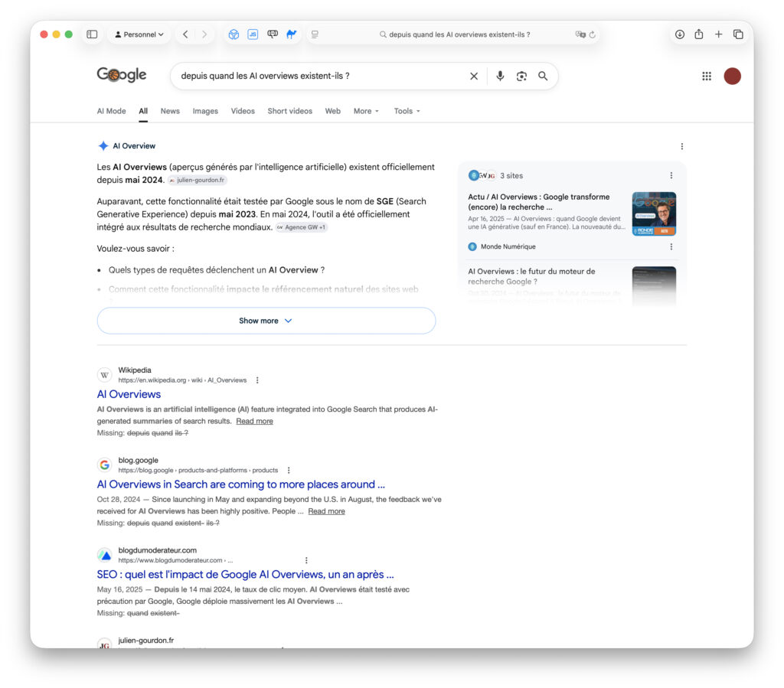Image resolution: width=784 pixels, height=688 pixels.
Task: Click the Google logo
Action: [122, 75]
